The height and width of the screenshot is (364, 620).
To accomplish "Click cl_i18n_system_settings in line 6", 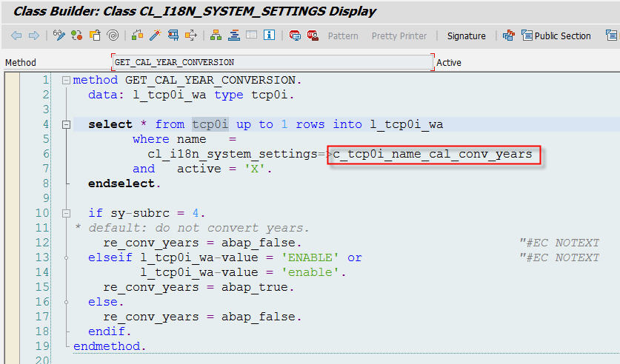I will [x=233, y=154].
